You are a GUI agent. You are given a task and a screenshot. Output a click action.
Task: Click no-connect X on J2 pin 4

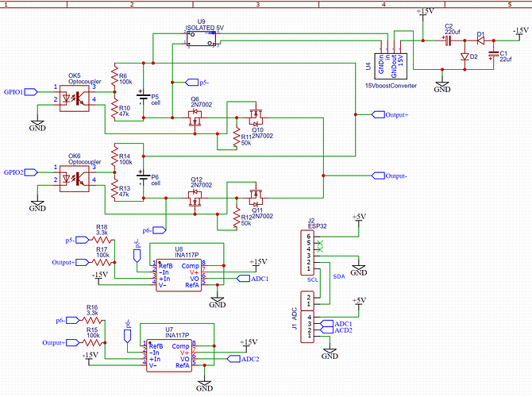[320, 249]
